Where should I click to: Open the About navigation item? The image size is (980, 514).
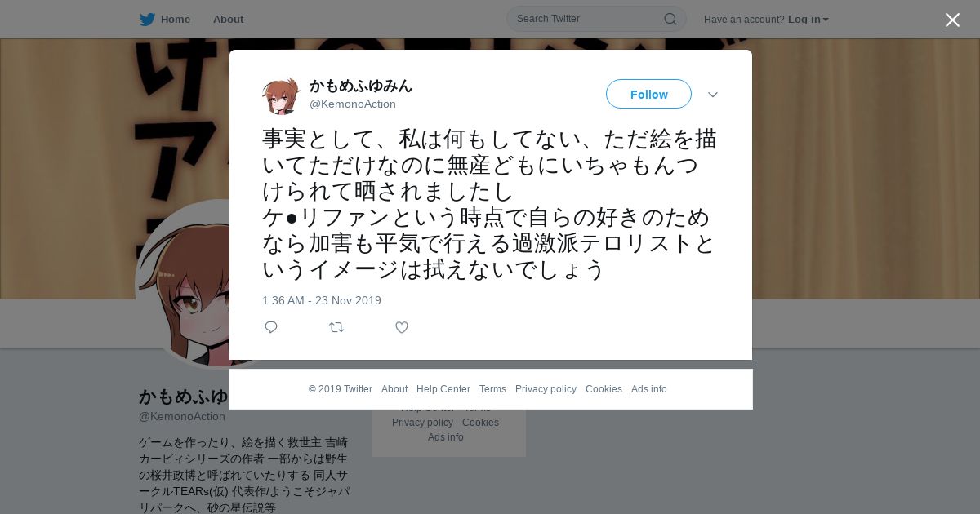(228, 20)
